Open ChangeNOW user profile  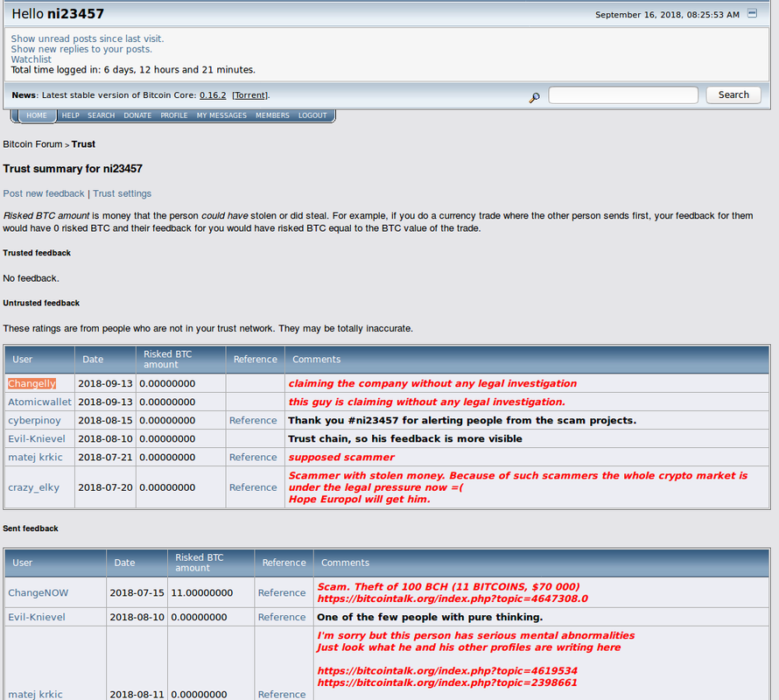click(x=39, y=592)
